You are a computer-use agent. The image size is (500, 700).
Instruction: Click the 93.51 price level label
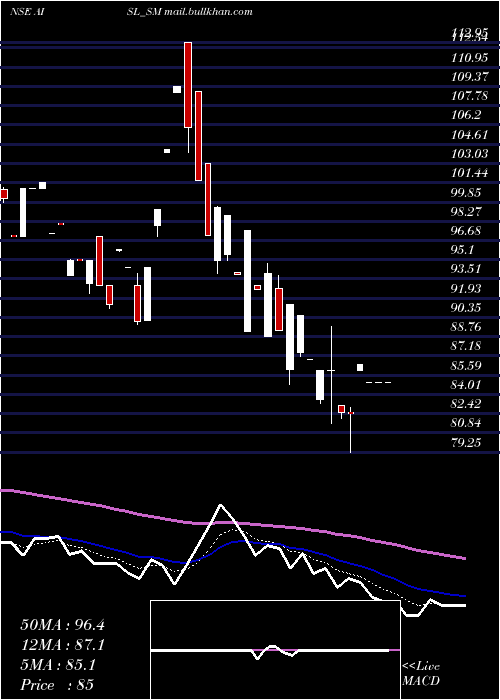467,269
